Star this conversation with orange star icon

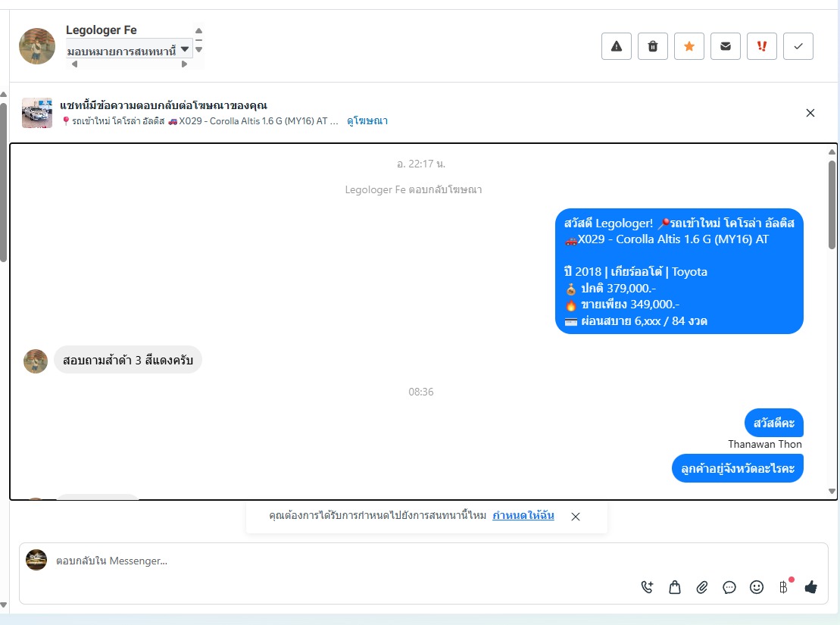[x=689, y=46]
